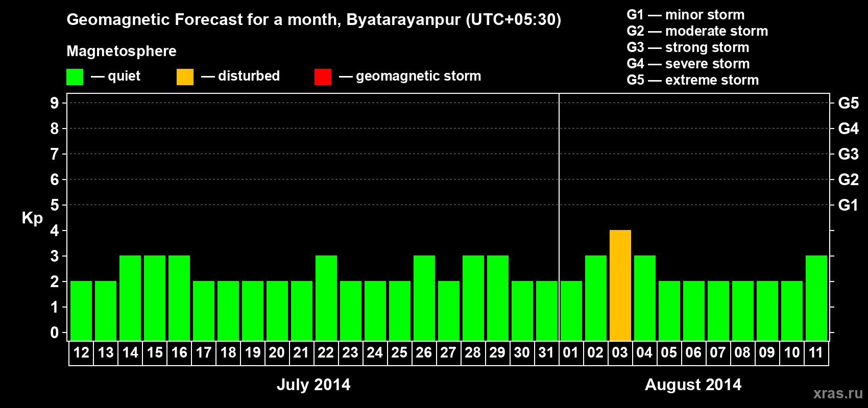This screenshot has height=408, width=868.
Task: Click the July 2014 month label
Action: 314,385
